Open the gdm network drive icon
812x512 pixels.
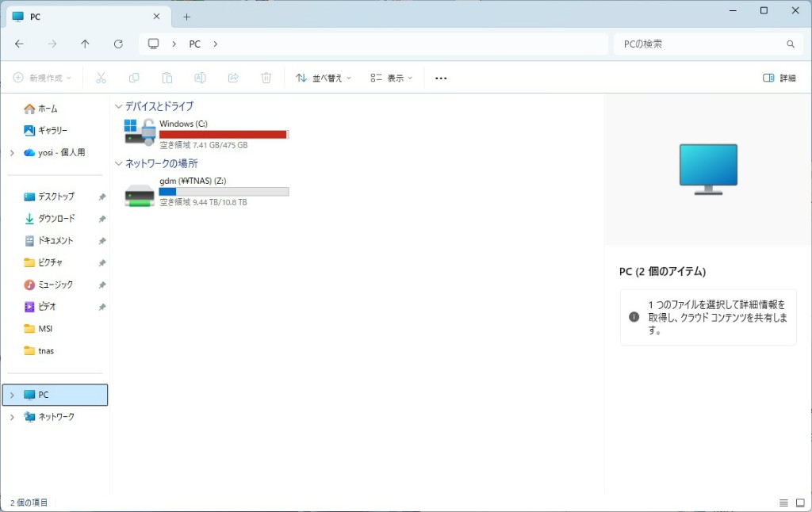[x=140, y=196]
